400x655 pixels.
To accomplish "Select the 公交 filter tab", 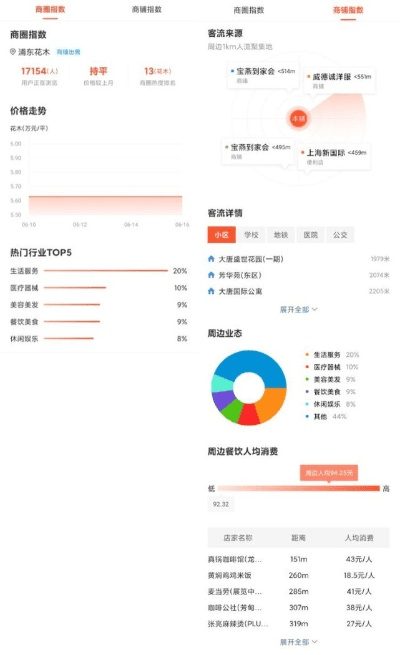I will (340, 235).
